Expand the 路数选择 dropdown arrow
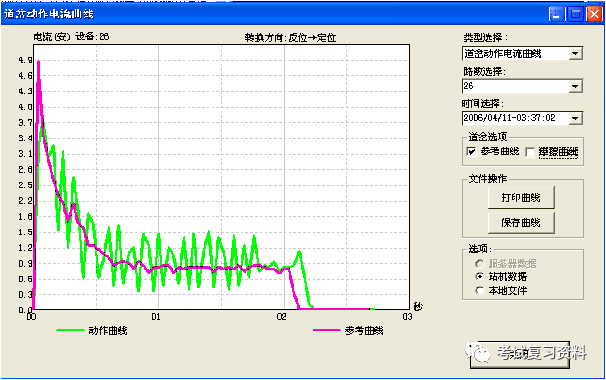 click(575, 86)
